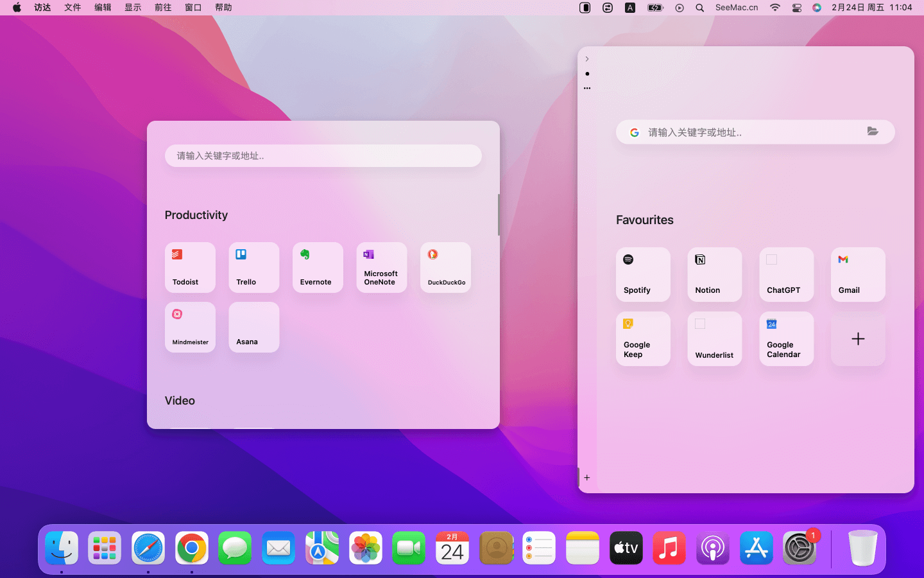Open the Todoist shortcut tile
924x578 pixels.
190,267
